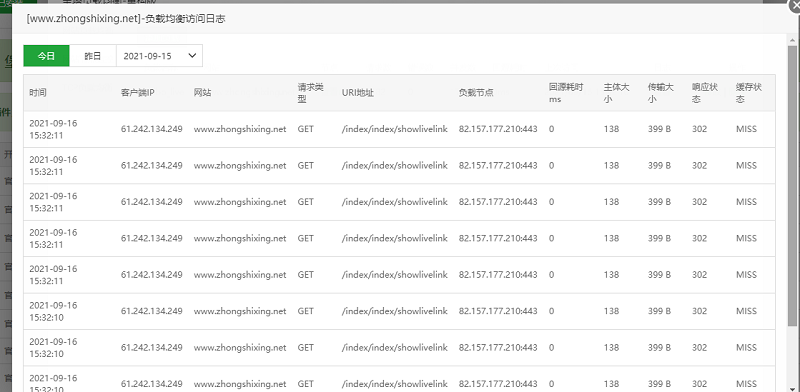Switch to the 昨日 tab
Viewport: 800px width, 392px height.
(93, 56)
